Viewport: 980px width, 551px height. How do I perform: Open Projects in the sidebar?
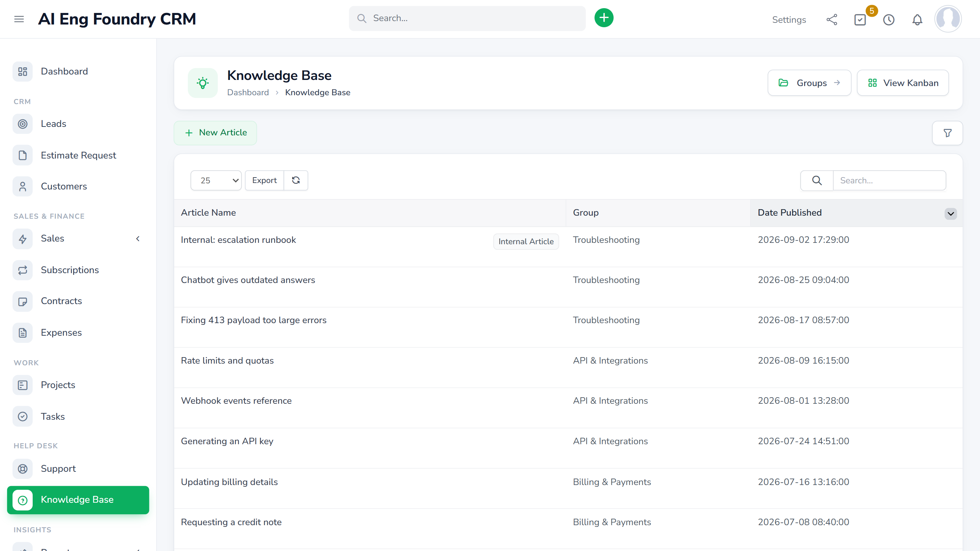58,385
